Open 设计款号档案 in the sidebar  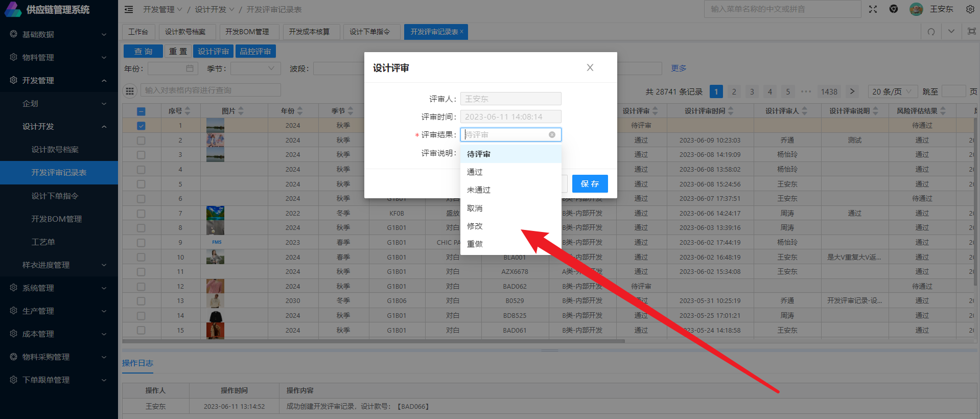pos(55,150)
